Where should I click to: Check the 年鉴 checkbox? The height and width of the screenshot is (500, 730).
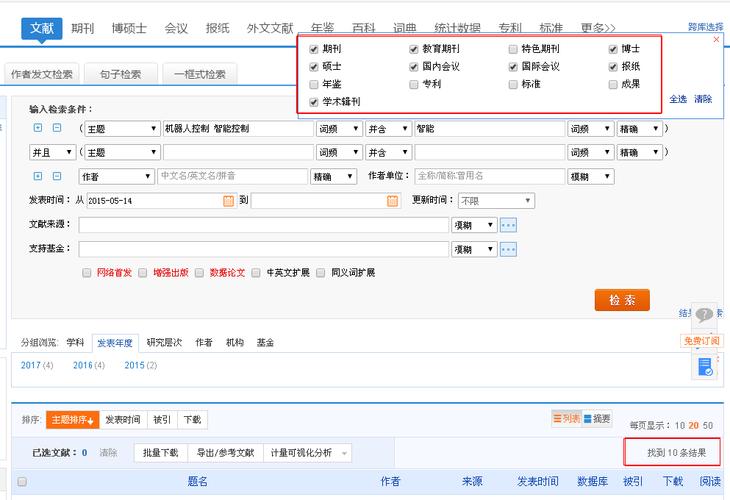pyautogui.click(x=314, y=84)
